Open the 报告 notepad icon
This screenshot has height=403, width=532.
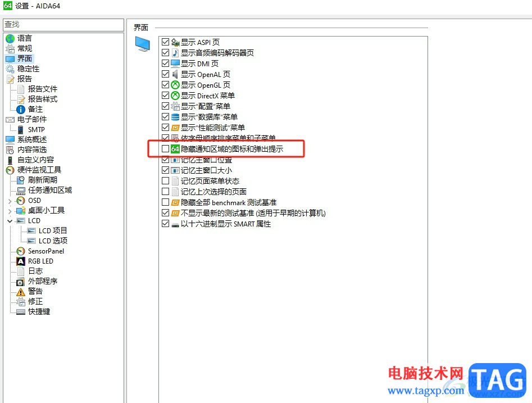pos(10,79)
